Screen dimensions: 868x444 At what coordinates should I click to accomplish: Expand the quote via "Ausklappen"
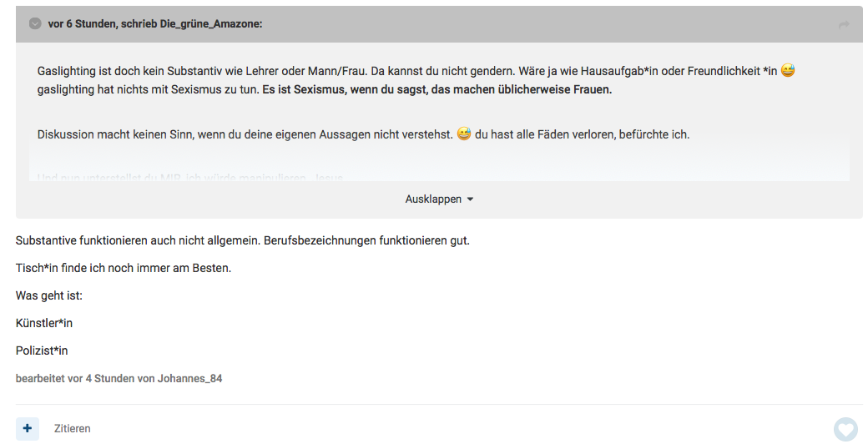coord(432,199)
